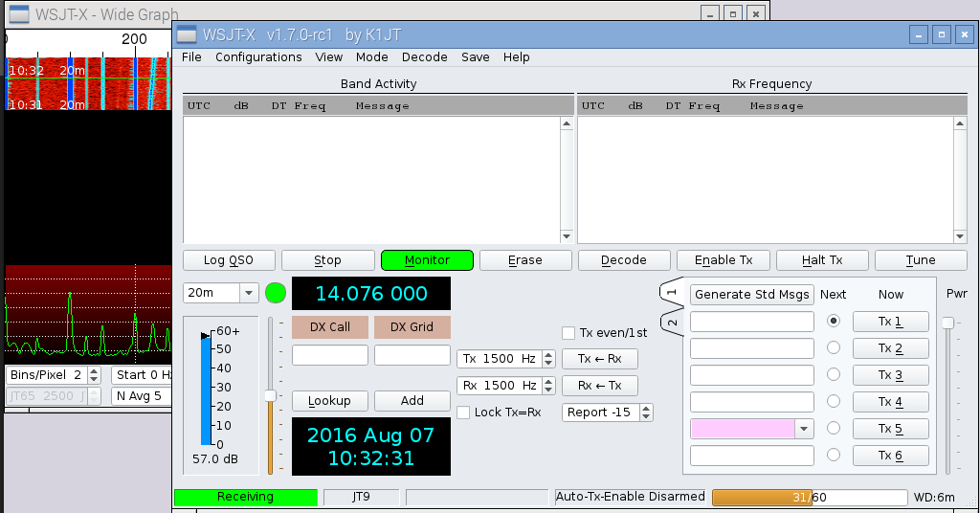980x513 pixels.
Task: Click the blue signal level meter
Action: point(207,390)
